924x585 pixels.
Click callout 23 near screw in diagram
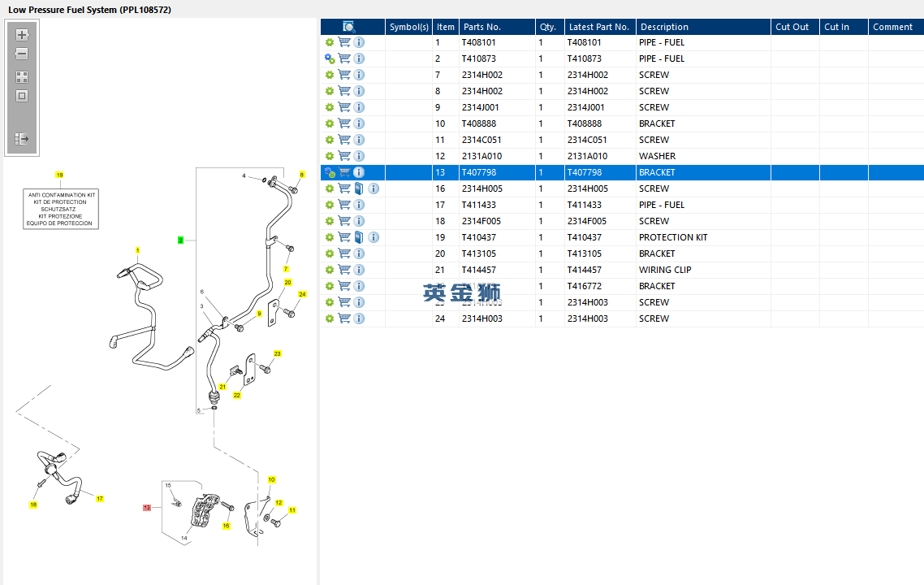pos(277,353)
